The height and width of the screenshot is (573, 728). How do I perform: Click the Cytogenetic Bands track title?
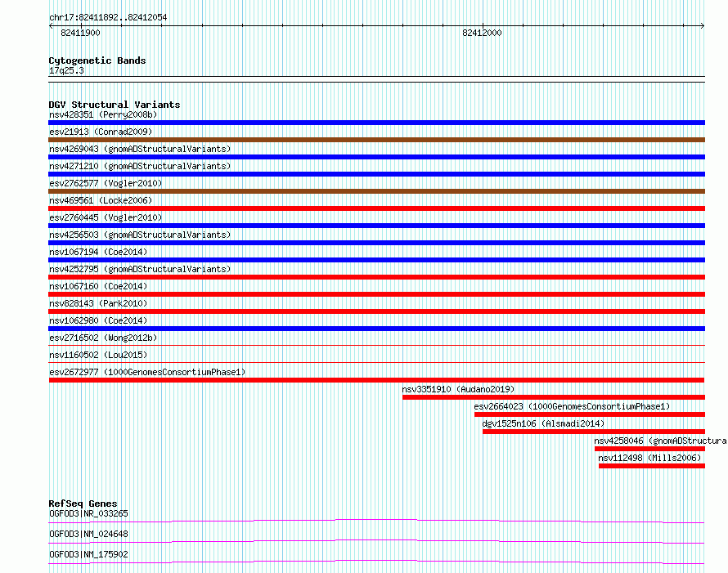97,60
